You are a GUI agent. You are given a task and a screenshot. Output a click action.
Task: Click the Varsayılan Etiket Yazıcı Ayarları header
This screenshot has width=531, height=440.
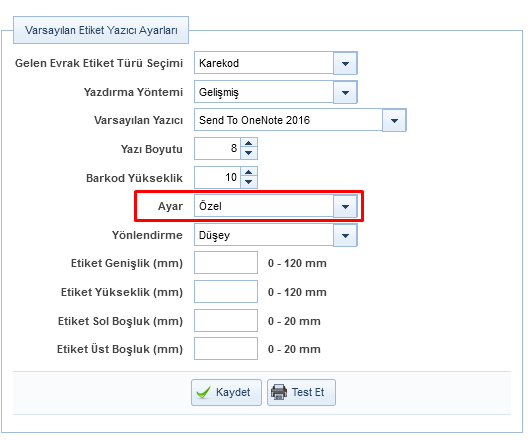point(101,30)
